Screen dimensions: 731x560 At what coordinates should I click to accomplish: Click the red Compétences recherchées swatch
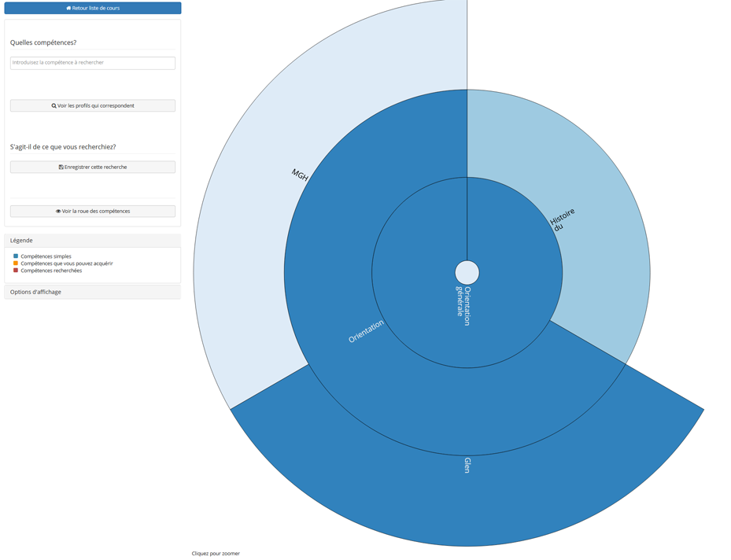16,271
